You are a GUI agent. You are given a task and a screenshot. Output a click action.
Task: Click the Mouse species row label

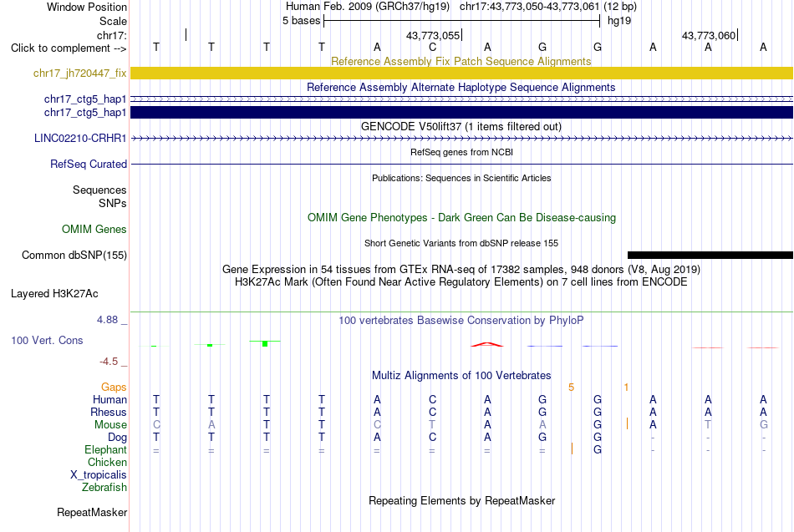click(x=110, y=425)
